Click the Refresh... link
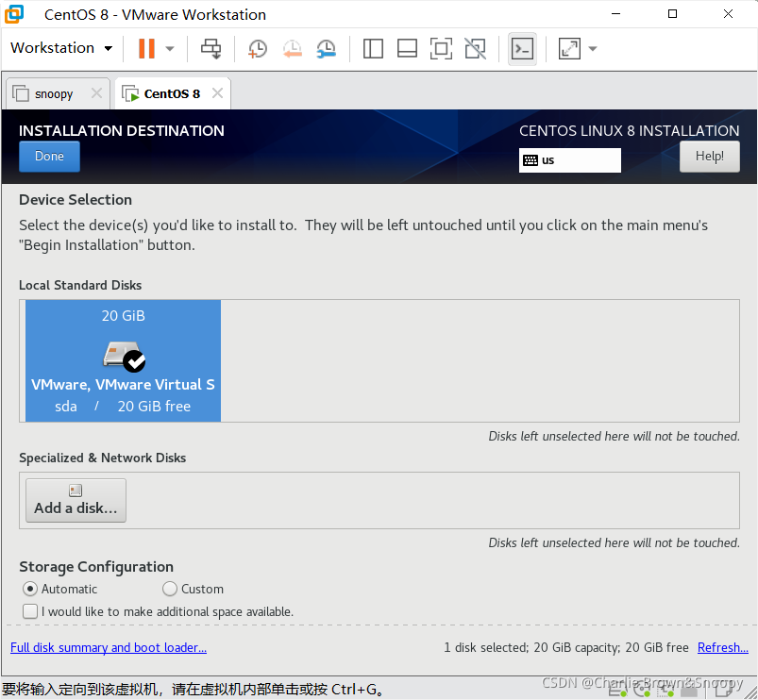 click(x=723, y=647)
